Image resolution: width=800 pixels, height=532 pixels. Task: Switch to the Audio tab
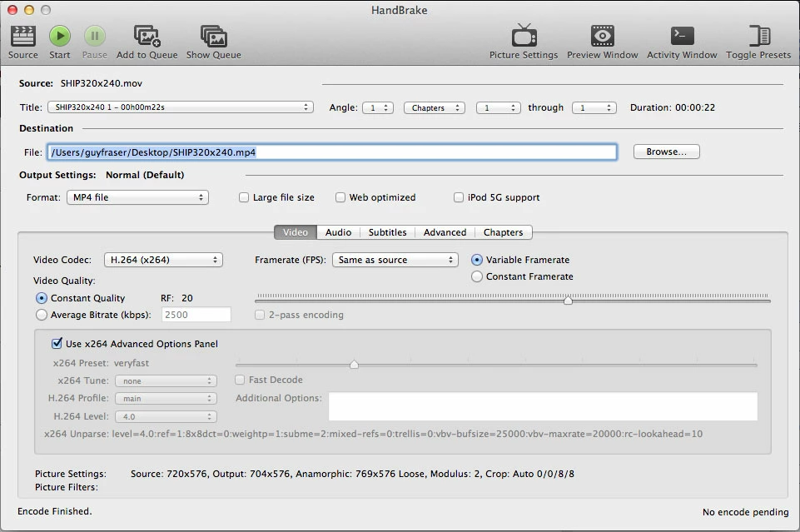pos(338,232)
